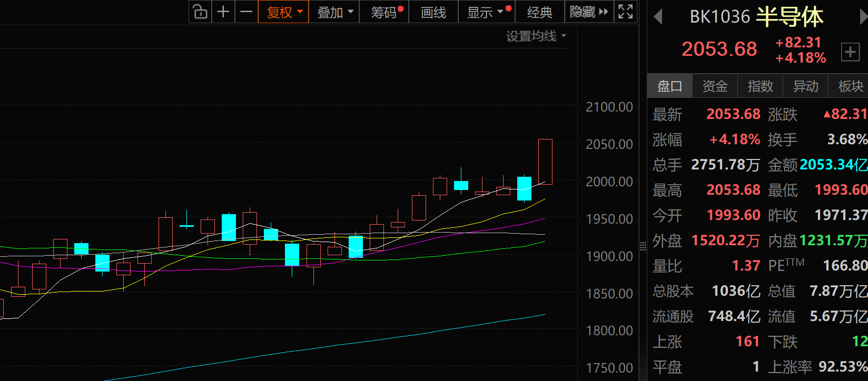Open 设置均线 moving average settings dropdown
868x381 pixels.
(536, 36)
